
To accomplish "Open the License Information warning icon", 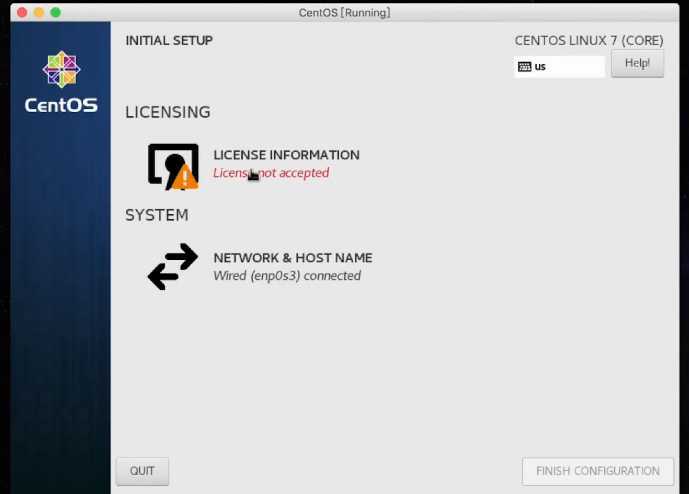I will [173, 167].
